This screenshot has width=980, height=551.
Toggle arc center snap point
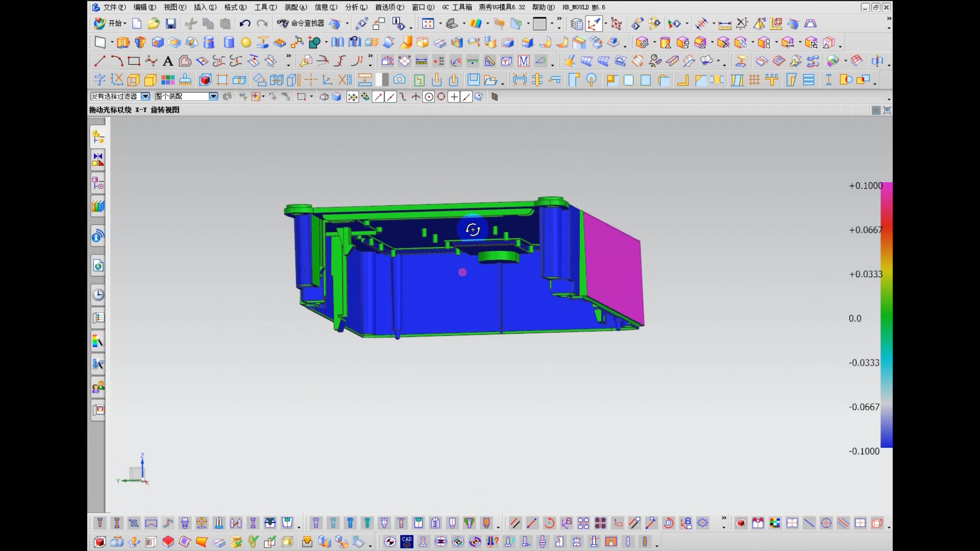[x=429, y=97]
